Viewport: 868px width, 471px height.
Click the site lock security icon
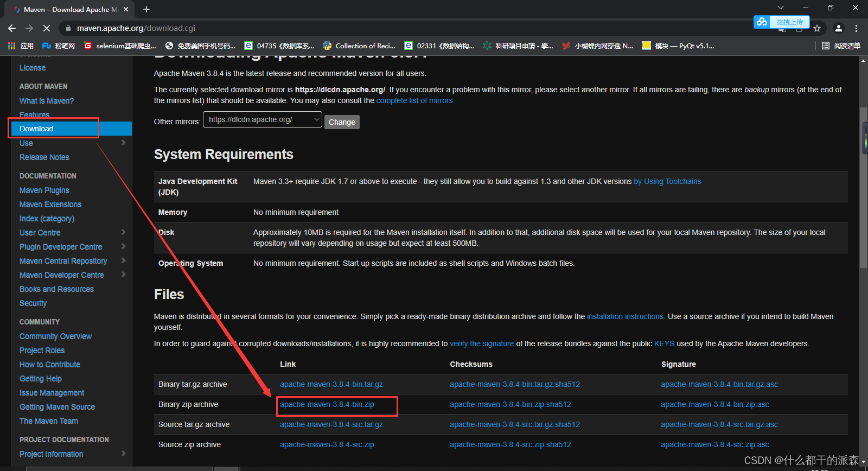tap(67, 28)
